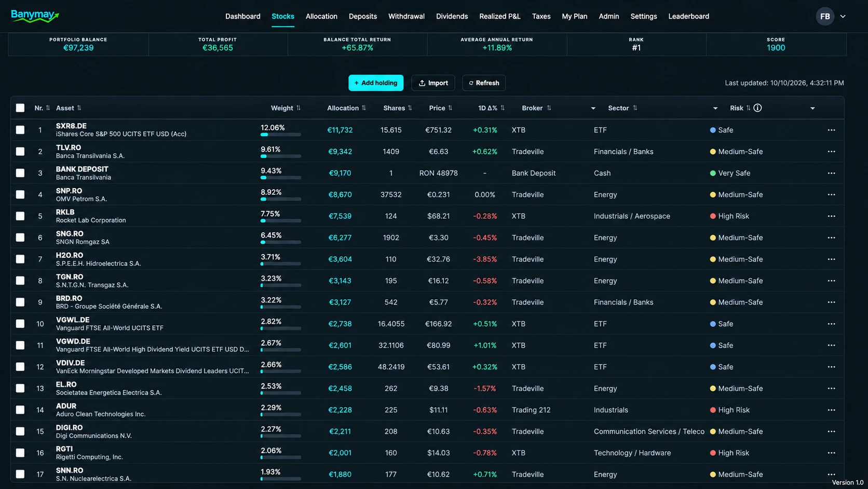
Task: Switch to the Allocation tab
Action: 321,16
